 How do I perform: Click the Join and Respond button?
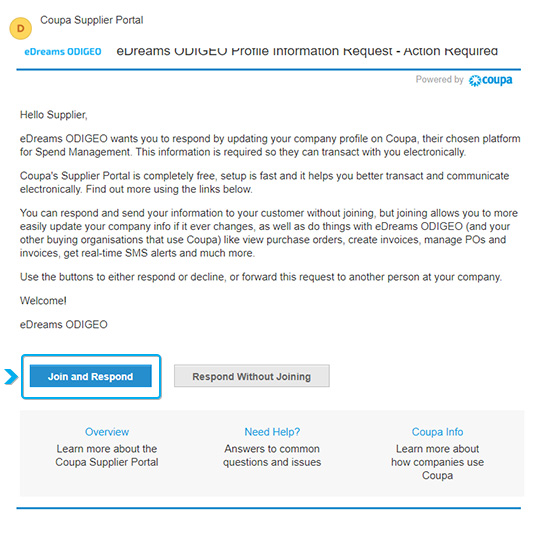tap(91, 376)
